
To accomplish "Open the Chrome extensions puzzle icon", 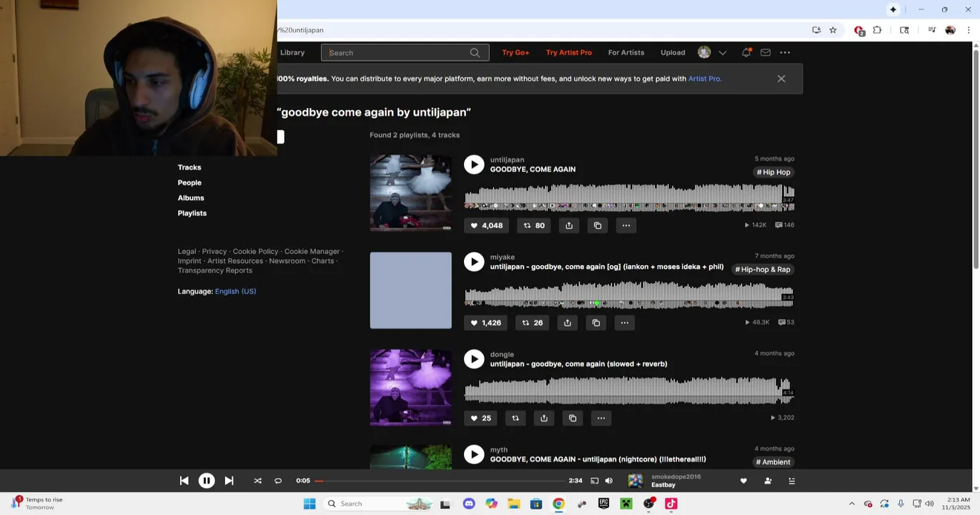I will [877, 30].
